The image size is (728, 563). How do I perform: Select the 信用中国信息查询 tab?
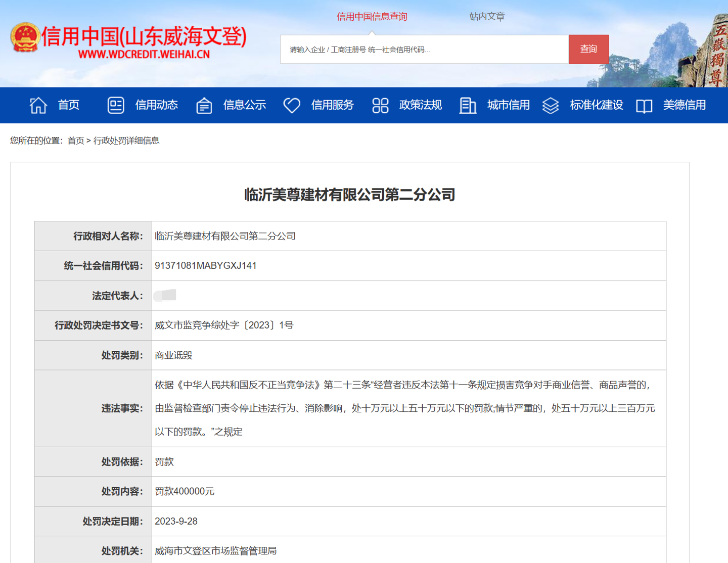[x=373, y=16]
